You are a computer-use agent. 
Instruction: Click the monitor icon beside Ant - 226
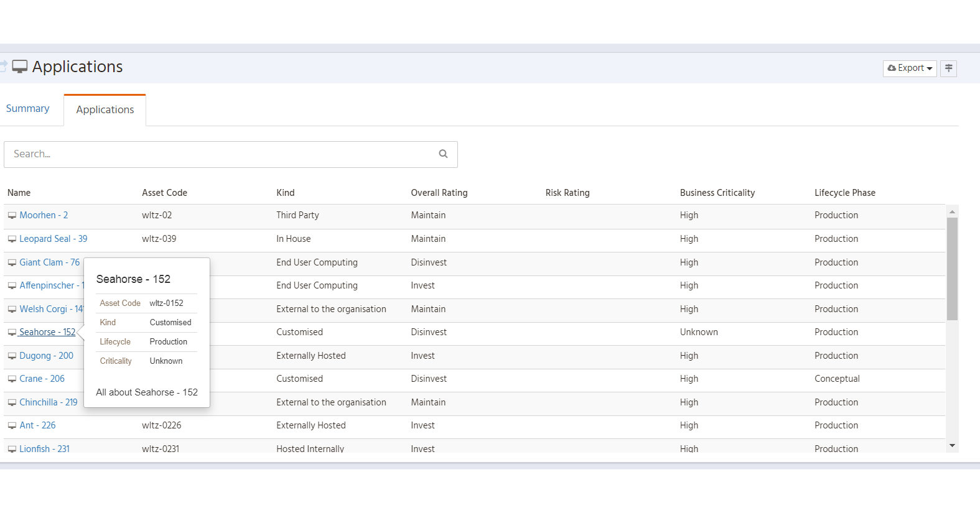tap(12, 426)
